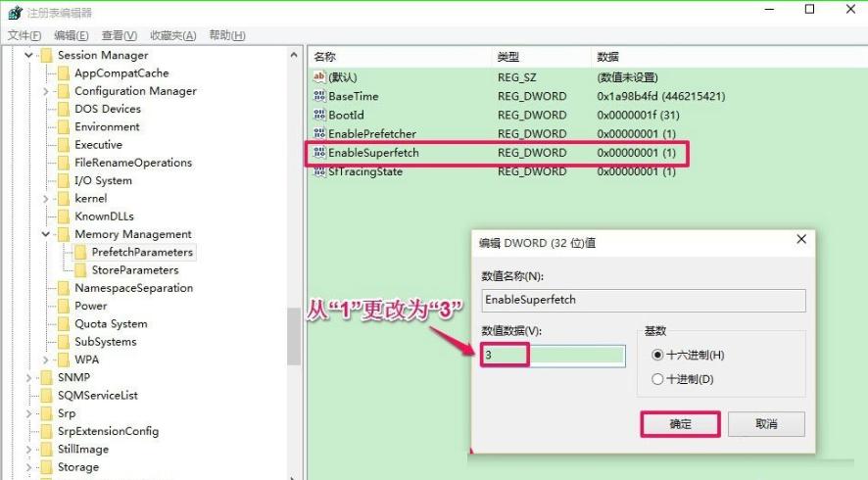Select the EnablePrefetcher value name
The width and height of the screenshot is (868, 480).
(372, 134)
